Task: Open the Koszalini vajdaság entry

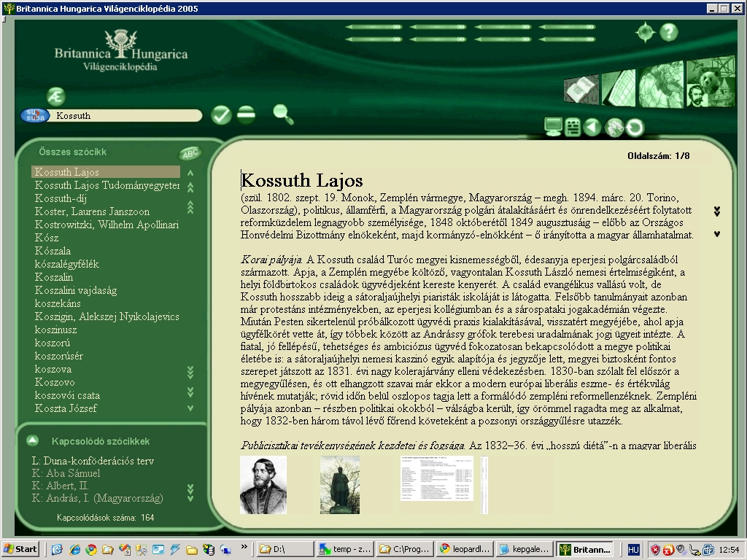Action: (76, 290)
